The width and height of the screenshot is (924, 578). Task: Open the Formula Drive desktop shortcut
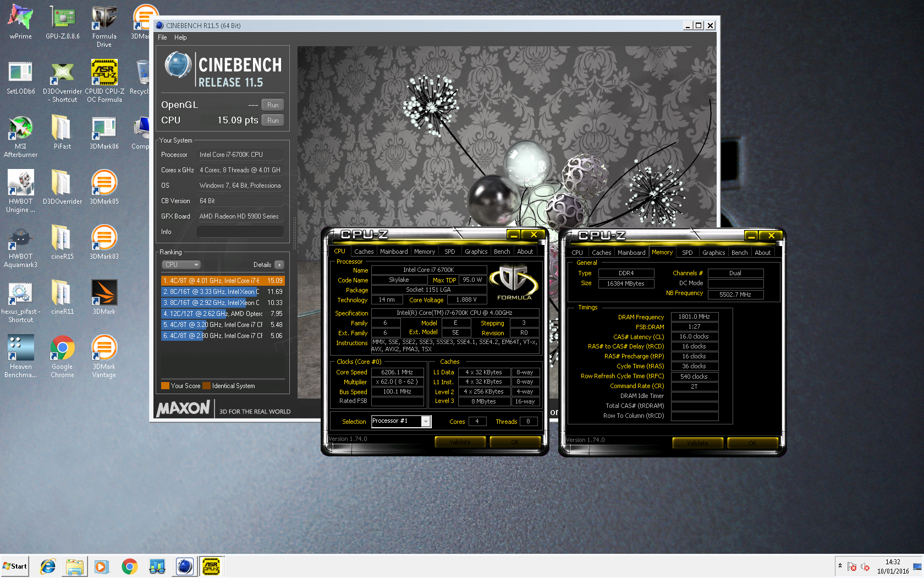point(104,26)
